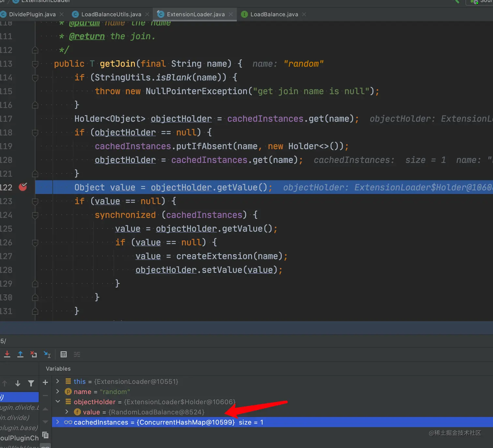Select previous frame with up arrow
The height and width of the screenshot is (448, 493).
(5, 383)
